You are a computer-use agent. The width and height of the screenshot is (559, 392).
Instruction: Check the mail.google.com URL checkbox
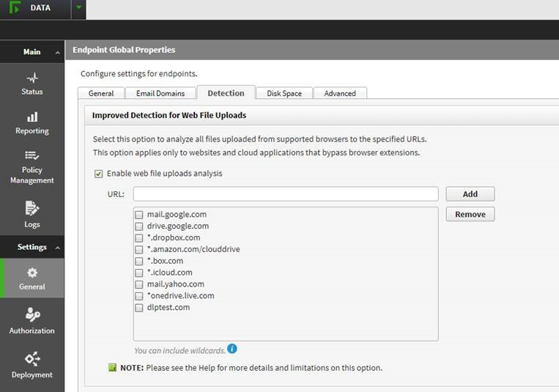139,215
